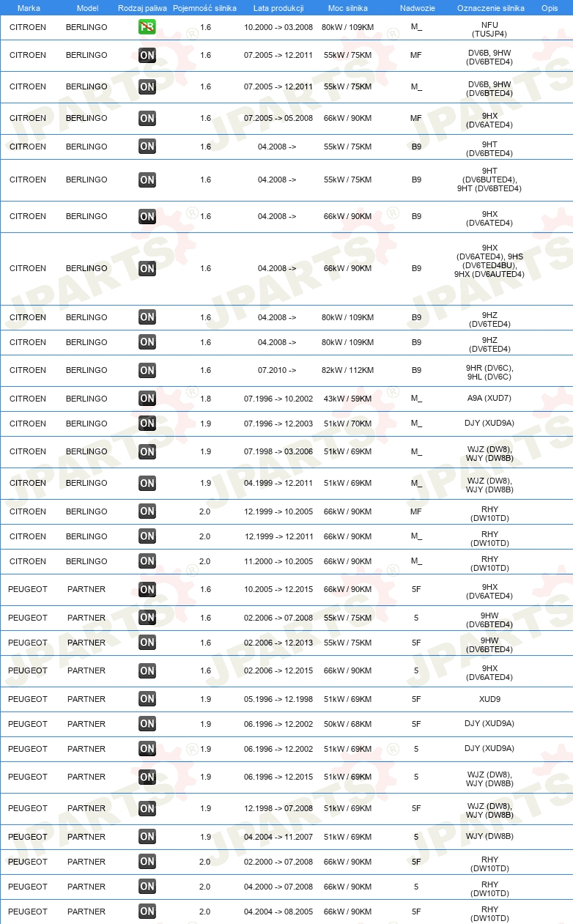
Task: Click ON icon in 10.2005 -> 12.2015 row
Action: pos(147,589)
